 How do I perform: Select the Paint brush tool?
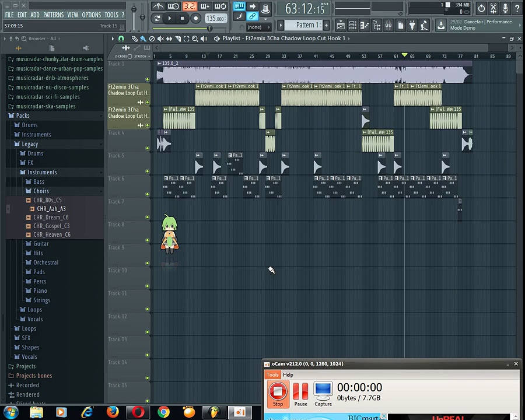pyautogui.click(x=143, y=39)
